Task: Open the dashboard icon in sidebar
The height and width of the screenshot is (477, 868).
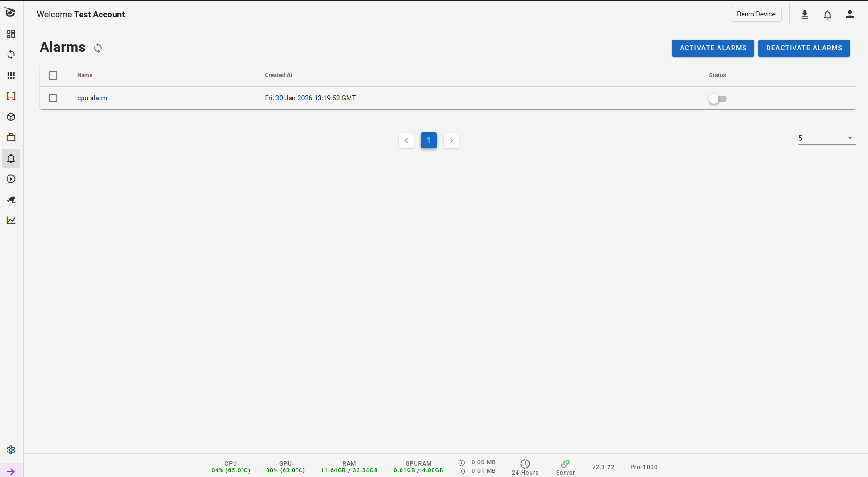Action: tap(11, 34)
